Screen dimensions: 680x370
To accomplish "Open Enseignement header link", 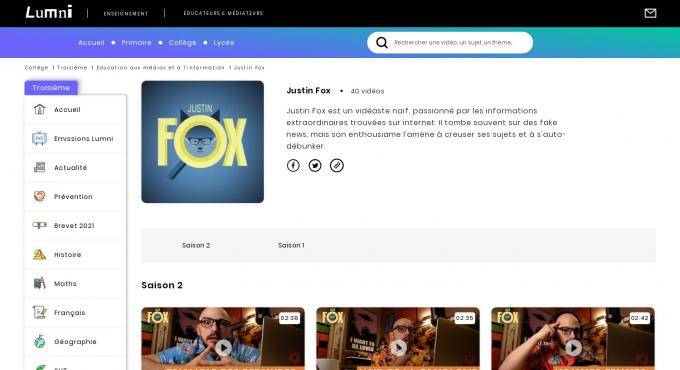I will (x=126, y=13).
